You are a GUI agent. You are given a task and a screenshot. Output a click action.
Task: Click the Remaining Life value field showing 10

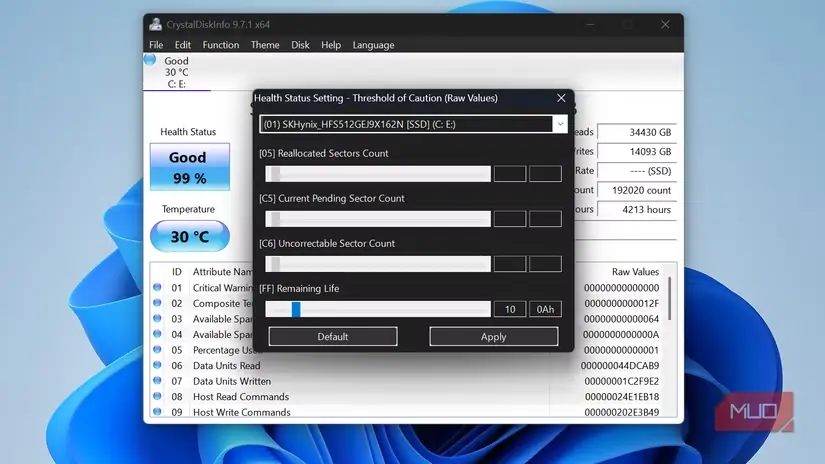(510, 309)
